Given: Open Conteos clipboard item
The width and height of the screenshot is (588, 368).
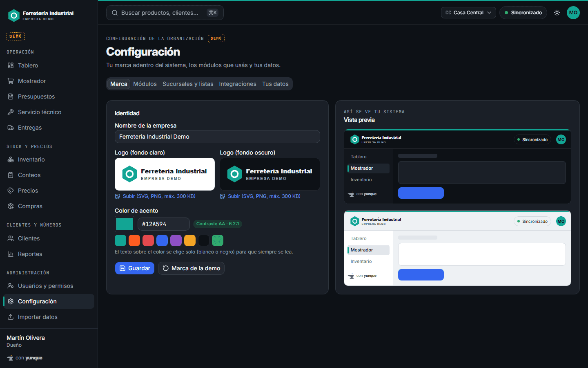Looking at the screenshot, I should [49, 175].
